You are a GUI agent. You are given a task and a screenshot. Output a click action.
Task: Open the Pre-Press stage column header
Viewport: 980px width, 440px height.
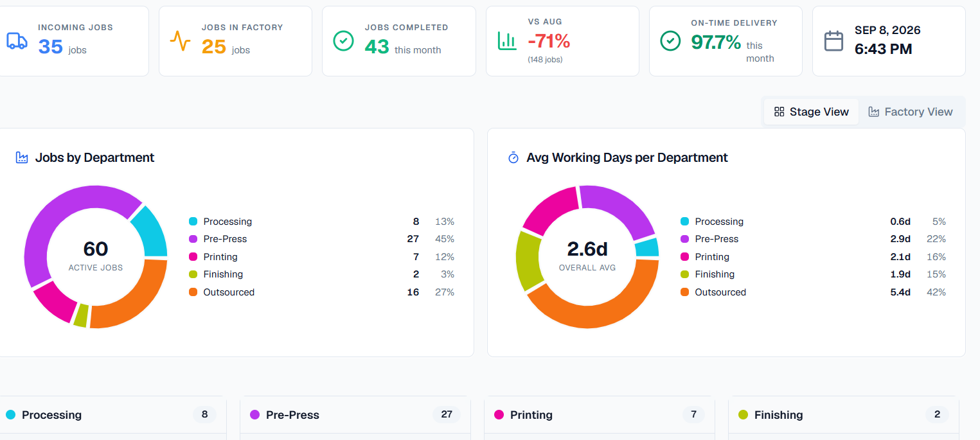coord(355,415)
